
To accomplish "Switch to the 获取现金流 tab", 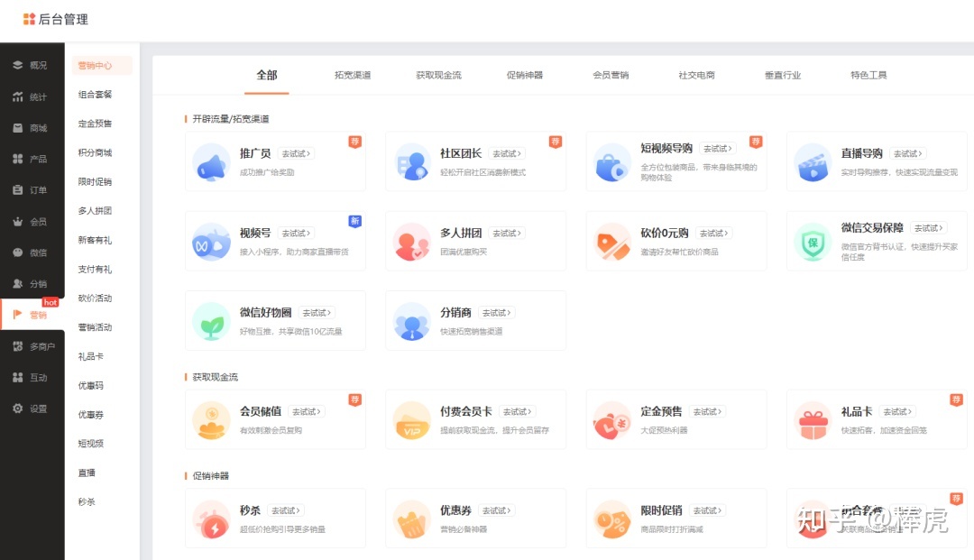I will coord(438,75).
